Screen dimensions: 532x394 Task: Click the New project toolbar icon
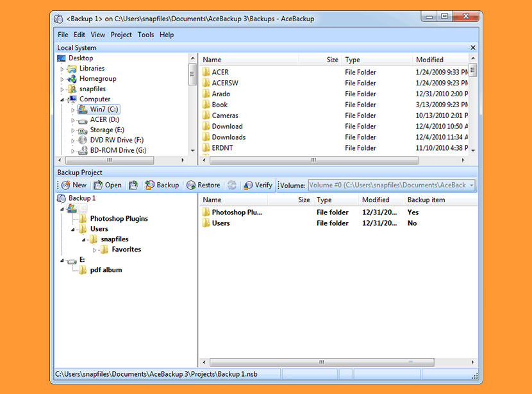pos(66,185)
